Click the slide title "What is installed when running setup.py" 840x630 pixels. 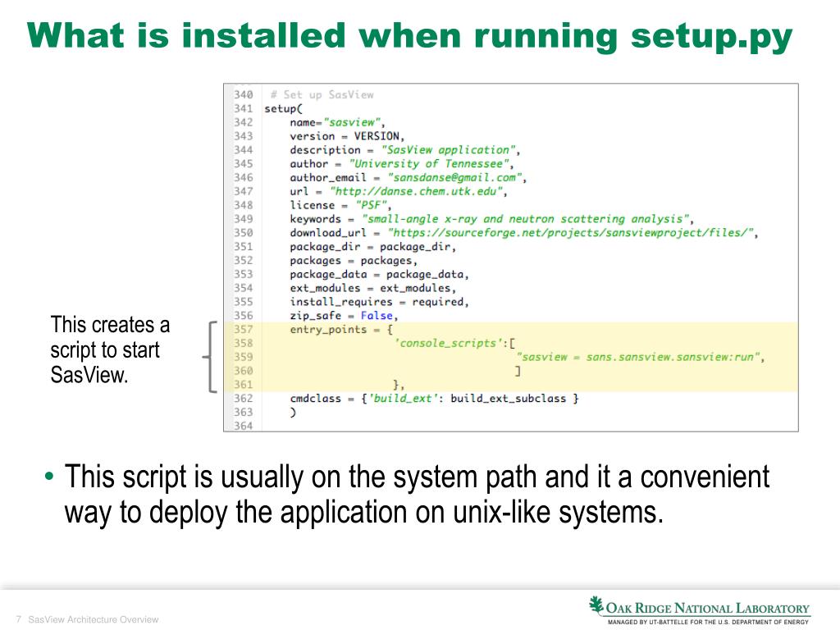409,36
